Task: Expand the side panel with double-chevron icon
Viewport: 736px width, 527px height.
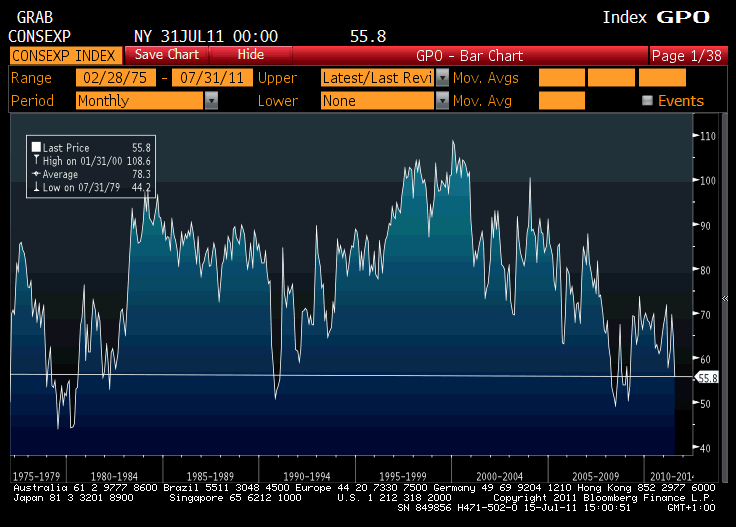Action: (x=725, y=285)
